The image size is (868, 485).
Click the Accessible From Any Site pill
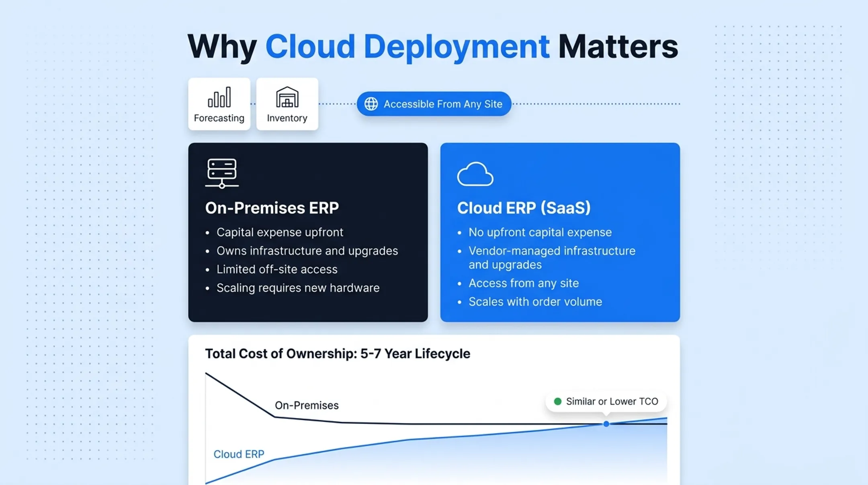[x=434, y=104]
